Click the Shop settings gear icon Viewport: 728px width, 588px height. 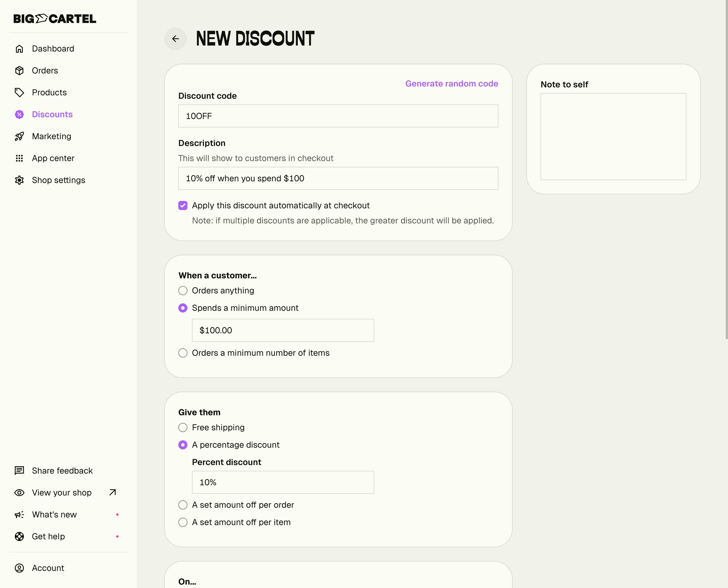pos(19,180)
